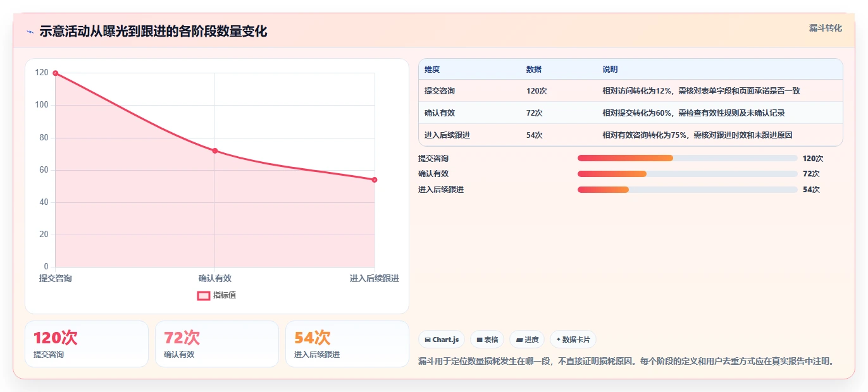
Task: Click the 72次 value at the progress bar end
Action: 811,174
